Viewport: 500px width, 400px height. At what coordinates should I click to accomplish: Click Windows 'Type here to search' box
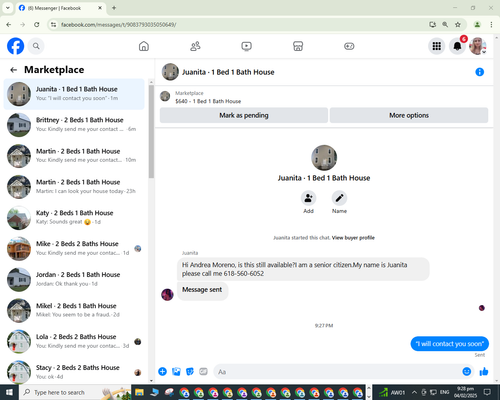coord(75,392)
